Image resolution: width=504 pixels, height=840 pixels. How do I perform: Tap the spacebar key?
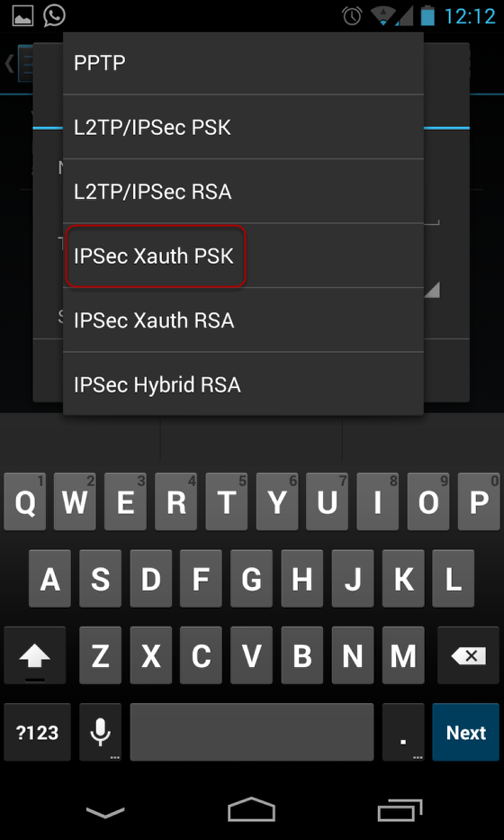(252, 732)
